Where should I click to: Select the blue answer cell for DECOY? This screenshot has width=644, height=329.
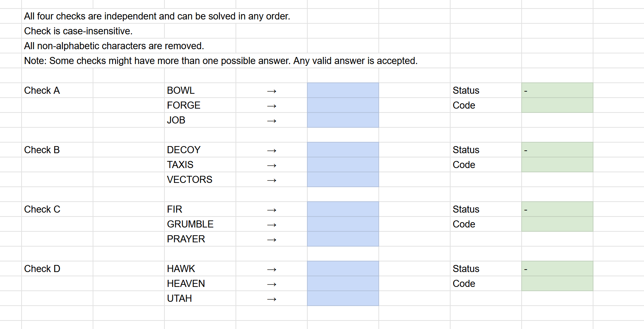[343, 150]
